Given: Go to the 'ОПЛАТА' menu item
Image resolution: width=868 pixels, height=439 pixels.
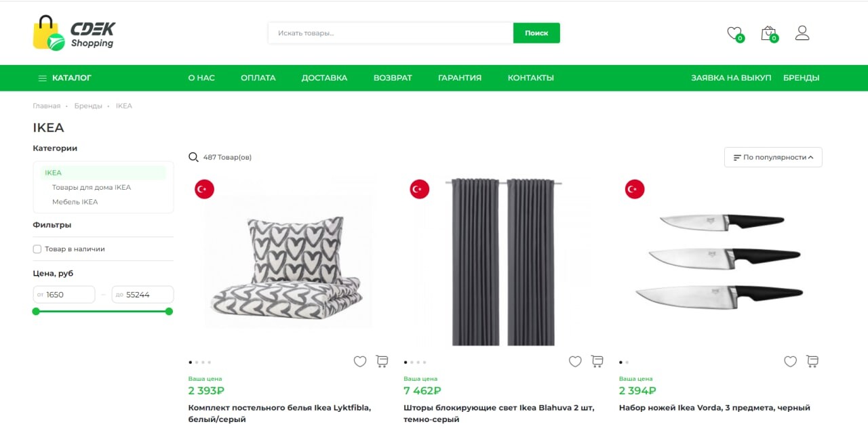Looking at the screenshot, I should coord(258,78).
